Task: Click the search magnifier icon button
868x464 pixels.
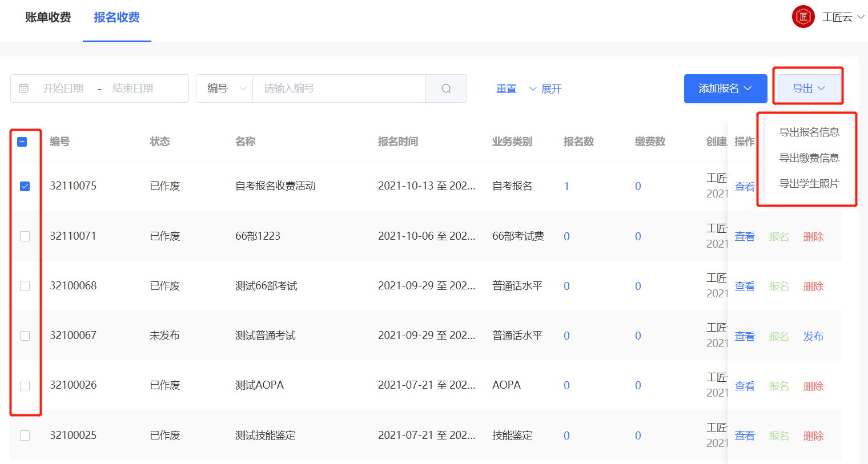Action: pos(446,88)
